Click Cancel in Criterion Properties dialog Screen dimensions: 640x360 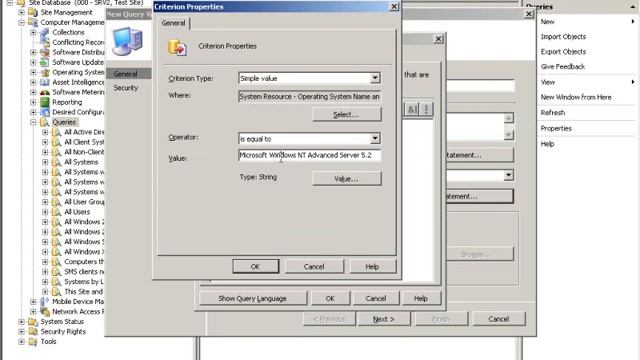tap(314, 267)
